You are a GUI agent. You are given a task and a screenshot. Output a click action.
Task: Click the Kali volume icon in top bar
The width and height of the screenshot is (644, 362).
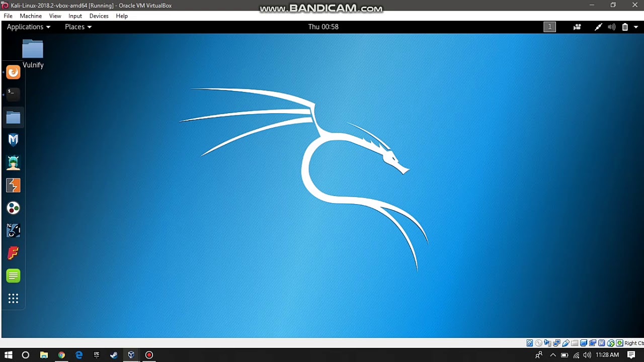[611, 27]
